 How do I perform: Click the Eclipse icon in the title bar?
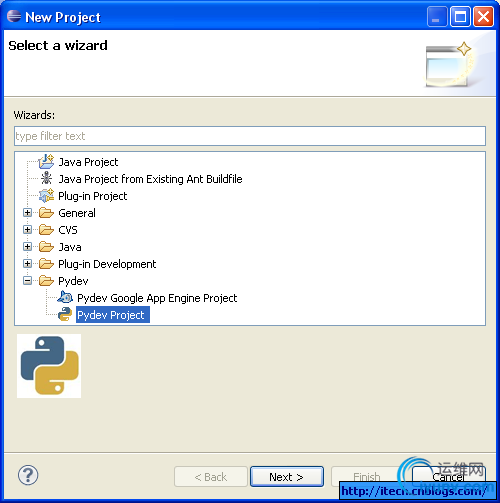(14, 16)
